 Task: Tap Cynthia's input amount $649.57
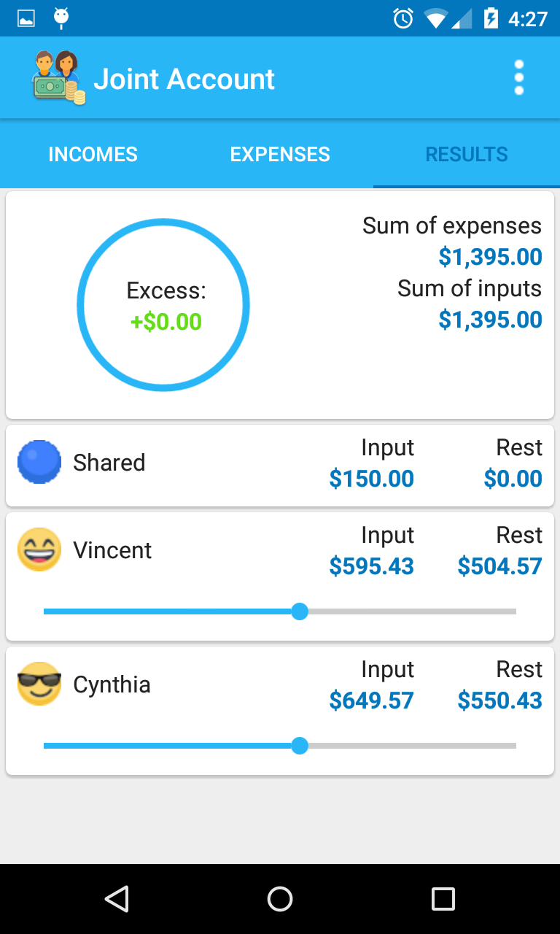tap(372, 700)
